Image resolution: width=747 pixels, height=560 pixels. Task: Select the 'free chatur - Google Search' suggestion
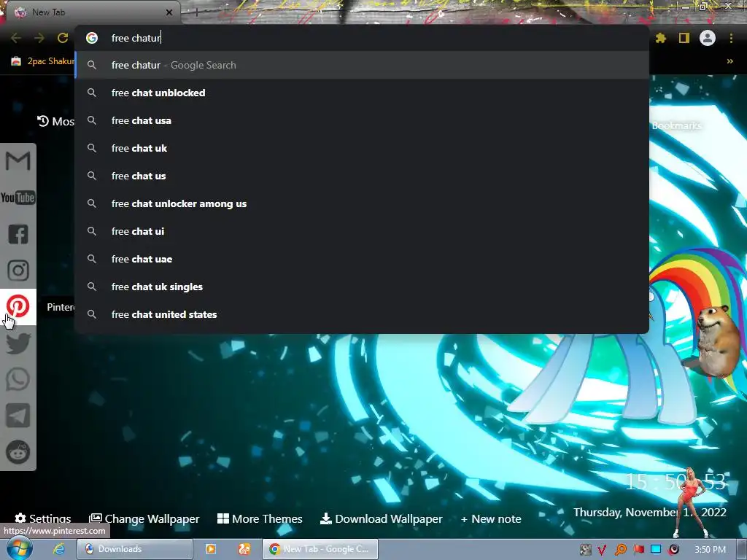(362, 65)
